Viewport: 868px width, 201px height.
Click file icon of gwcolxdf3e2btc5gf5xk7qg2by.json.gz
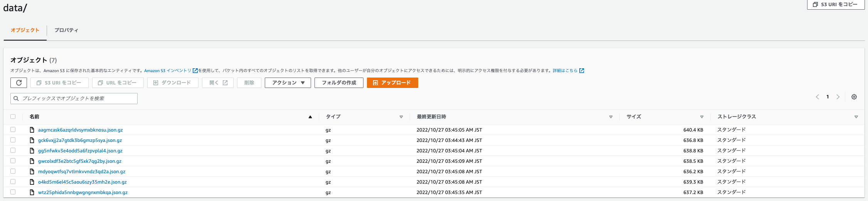[32, 161]
